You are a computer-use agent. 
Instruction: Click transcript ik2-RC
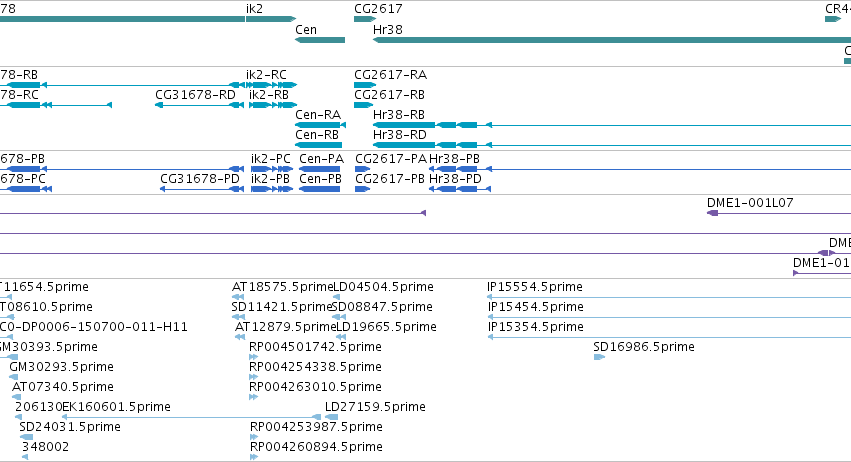coord(266,75)
